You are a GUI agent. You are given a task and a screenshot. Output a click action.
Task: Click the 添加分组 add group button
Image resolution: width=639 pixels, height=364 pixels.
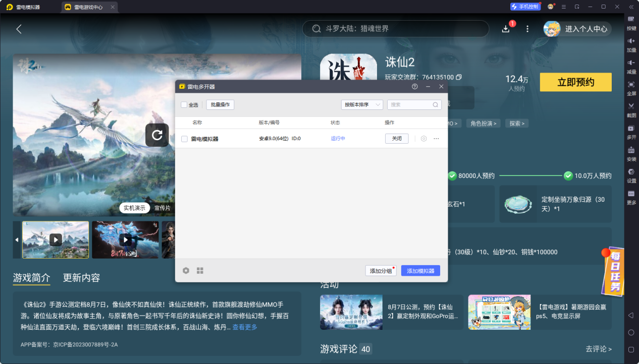point(381,271)
